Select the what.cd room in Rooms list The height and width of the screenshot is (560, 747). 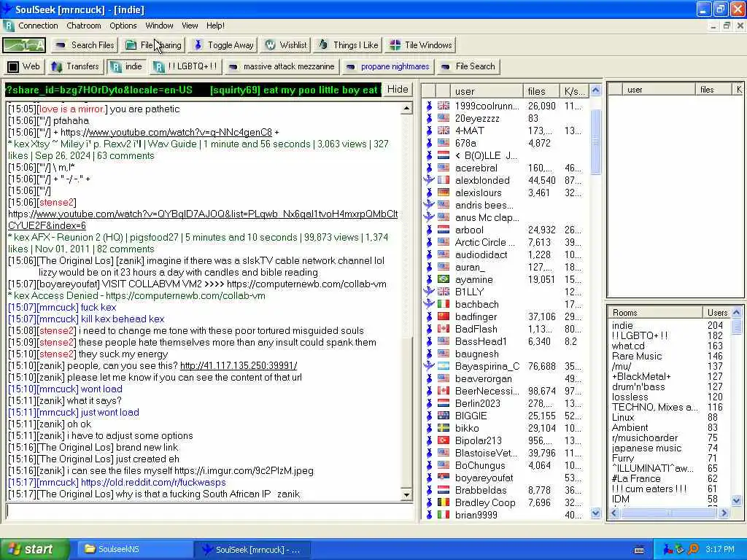tap(628, 346)
